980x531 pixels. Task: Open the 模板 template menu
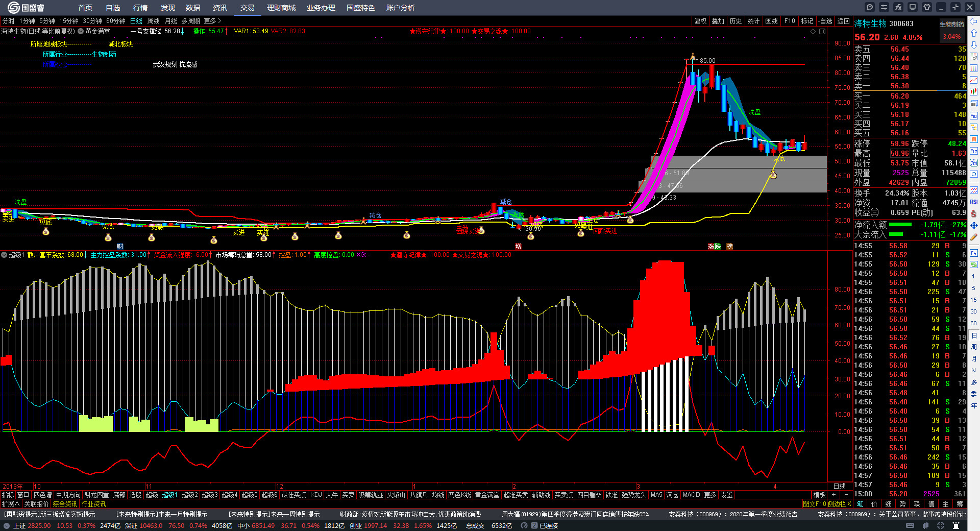(x=819, y=494)
